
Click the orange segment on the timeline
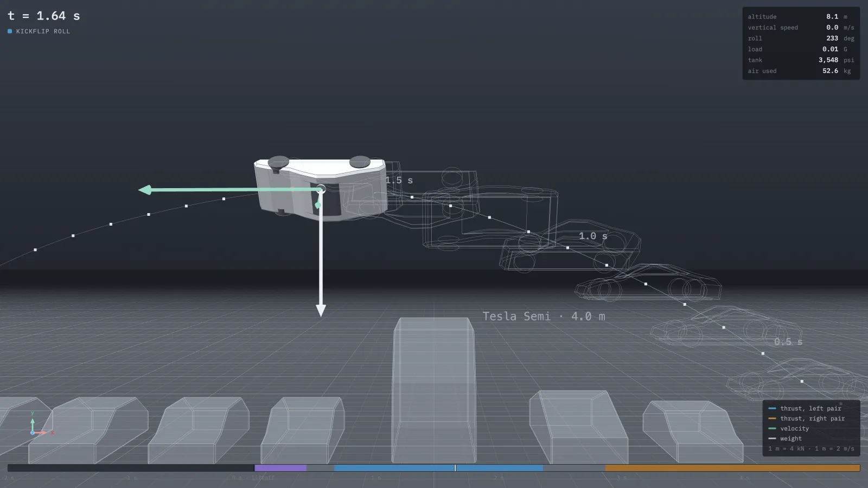[732, 468]
